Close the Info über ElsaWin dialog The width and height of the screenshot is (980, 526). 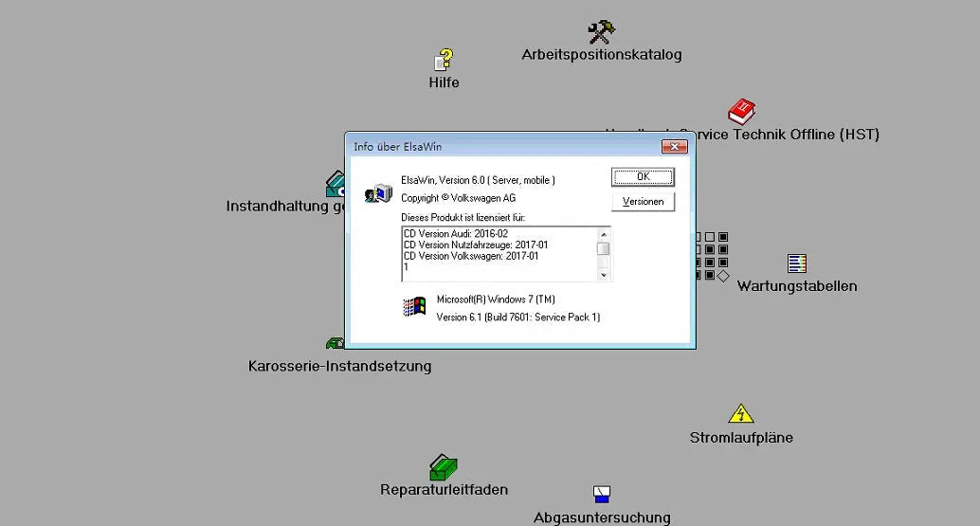674,147
